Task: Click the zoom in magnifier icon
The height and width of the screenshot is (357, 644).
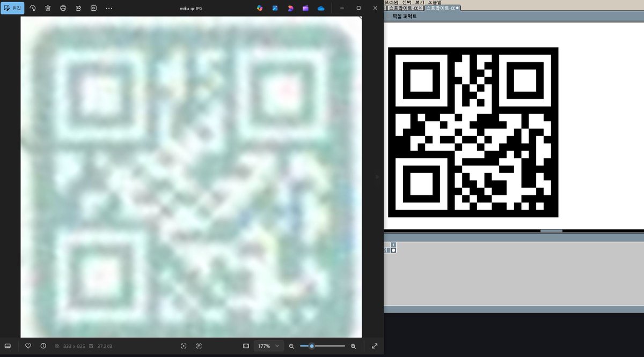Action: coord(353,346)
